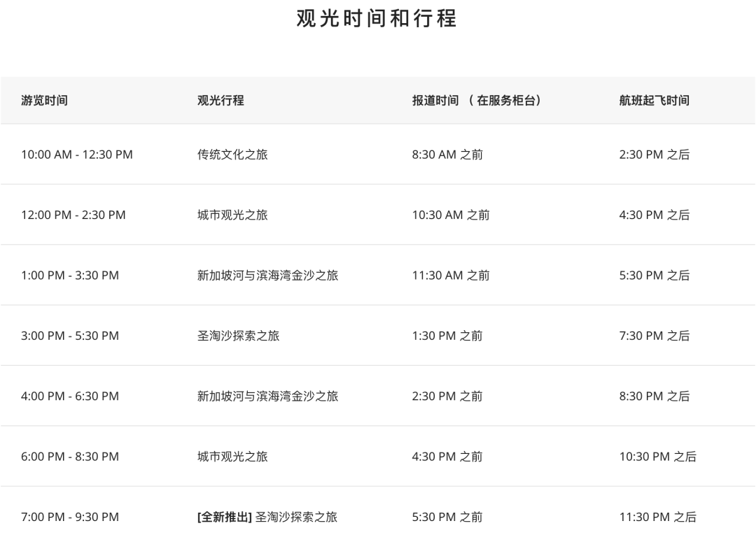Viewport: 756px width, 542px height.
Task: Click the 观光时间和行程 page title
Action: [377, 18]
